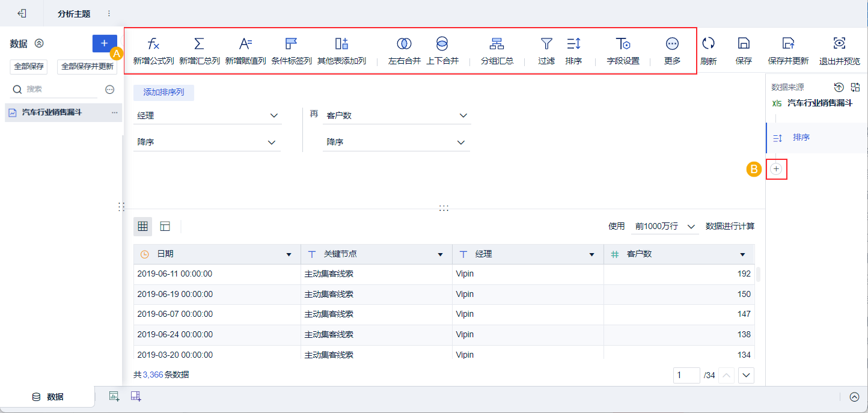Image resolution: width=868 pixels, height=413 pixels.
Task: Switch to the table grid view icon
Action: pos(142,226)
